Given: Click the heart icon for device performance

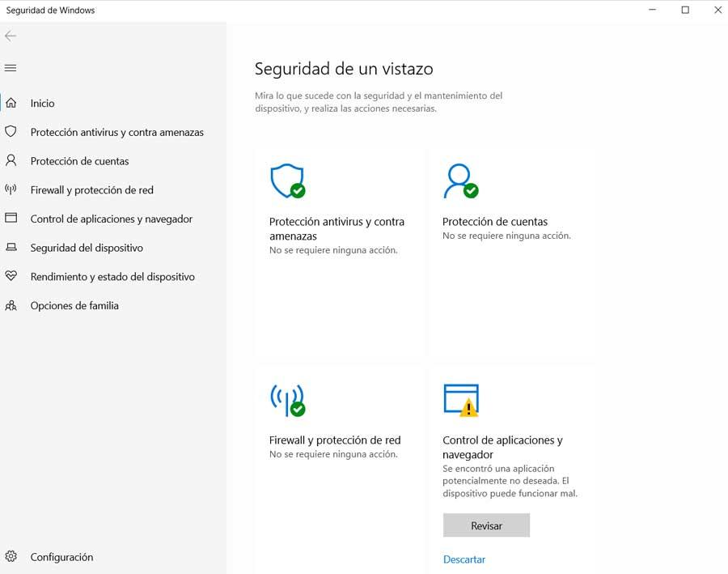Looking at the screenshot, I should pyautogui.click(x=11, y=275).
